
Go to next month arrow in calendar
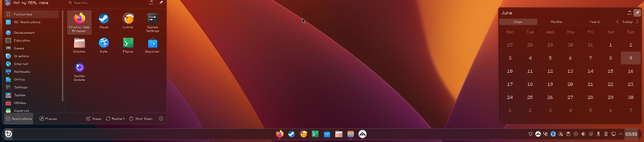pyautogui.click(x=637, y=22)
